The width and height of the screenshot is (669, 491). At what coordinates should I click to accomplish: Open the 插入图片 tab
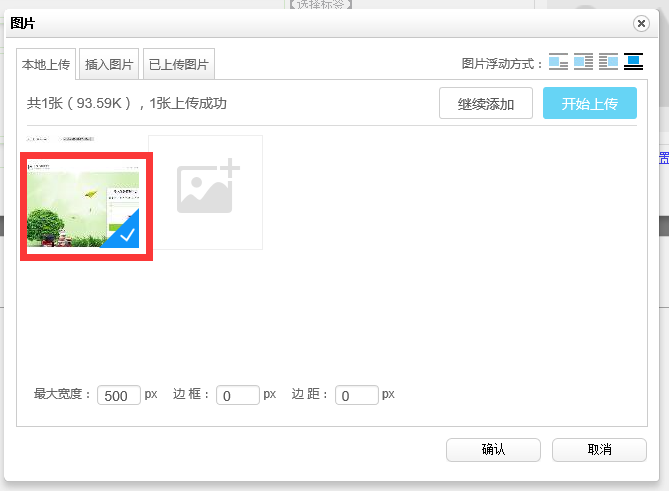pyautogui.click(x=109, y=65)
